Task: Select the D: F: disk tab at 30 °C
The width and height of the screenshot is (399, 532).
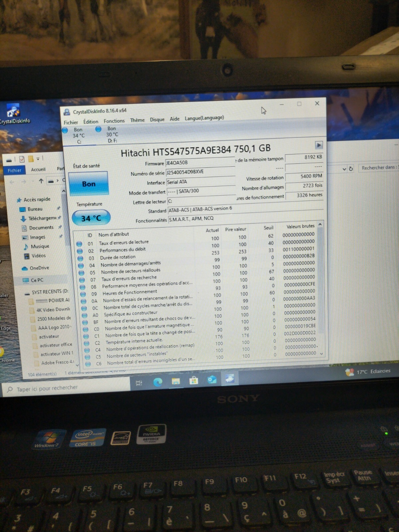Action: coord(112,134)
